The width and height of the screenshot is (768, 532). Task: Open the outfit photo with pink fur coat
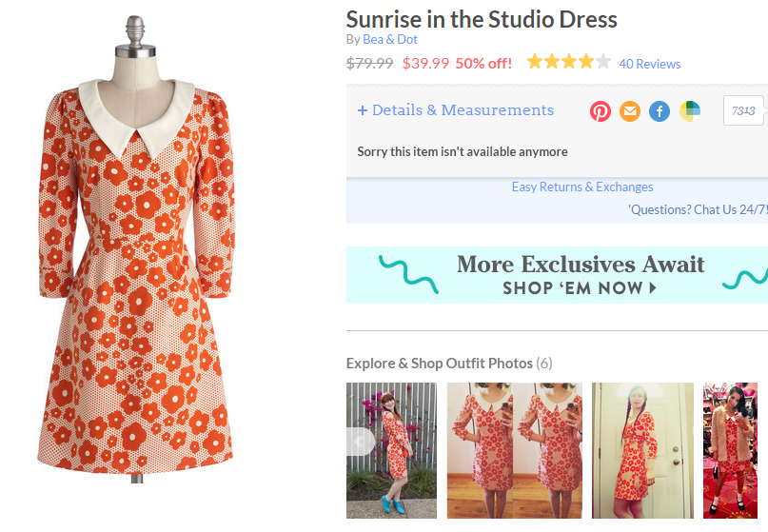(x=730, y=450)
